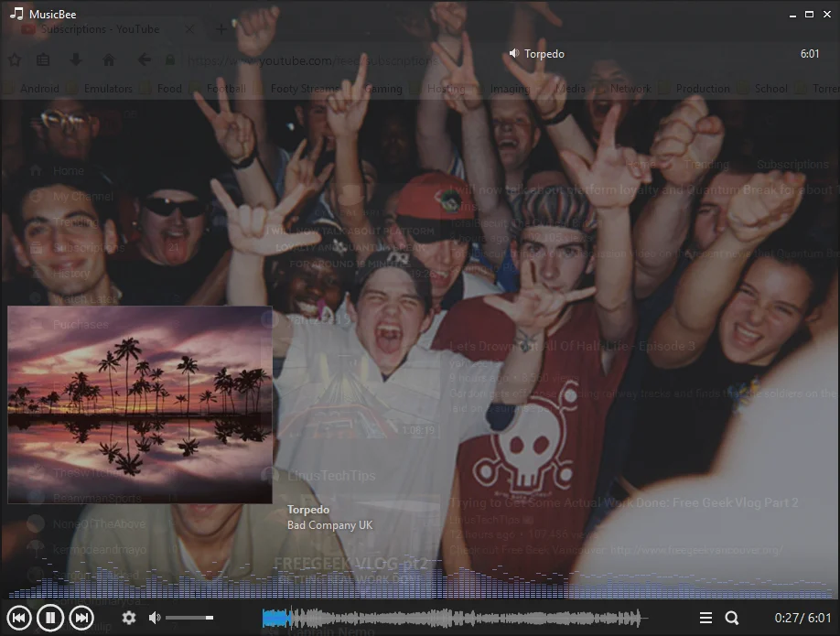Image resolution: width=840 pixels, height=636 pixels.
Task: Skip to the next track
Action: tap(81, 618)
